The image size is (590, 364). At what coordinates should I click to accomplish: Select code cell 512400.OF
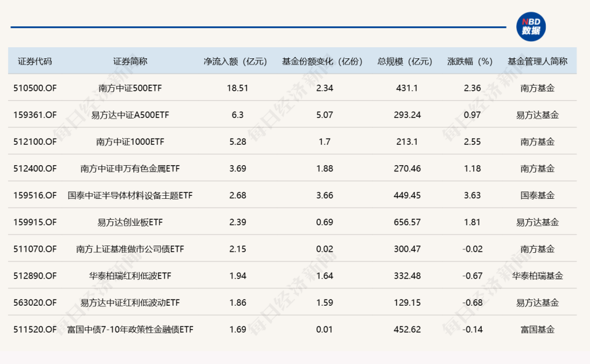point(35,168)
